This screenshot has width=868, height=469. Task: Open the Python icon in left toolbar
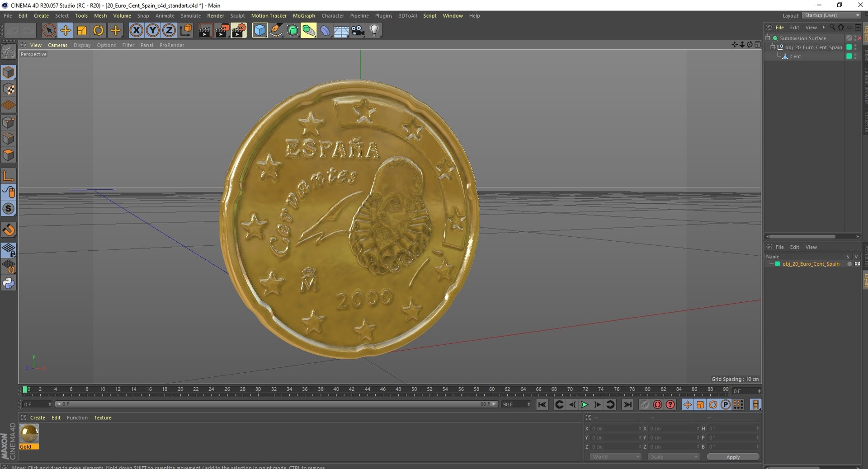pyautogui.click(x=9, y=283)
